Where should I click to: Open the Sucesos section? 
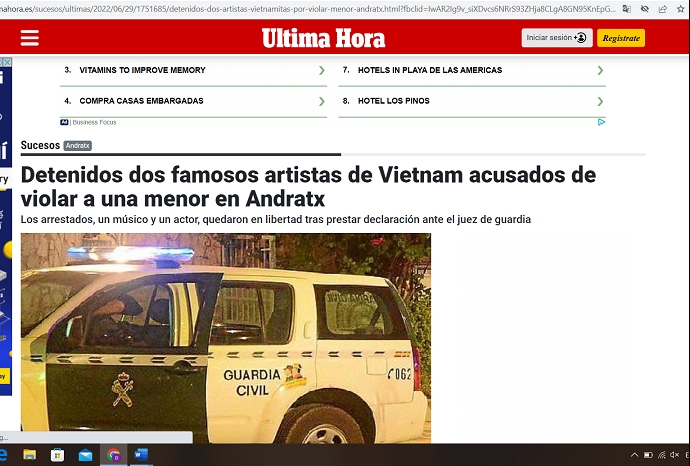[x=40, y=145]
